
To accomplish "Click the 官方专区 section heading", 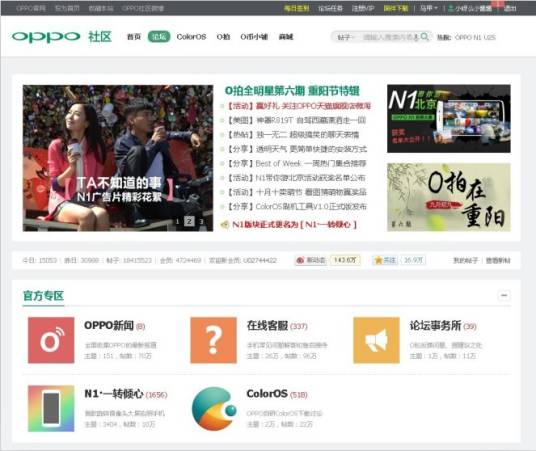I will pos(43,295).
